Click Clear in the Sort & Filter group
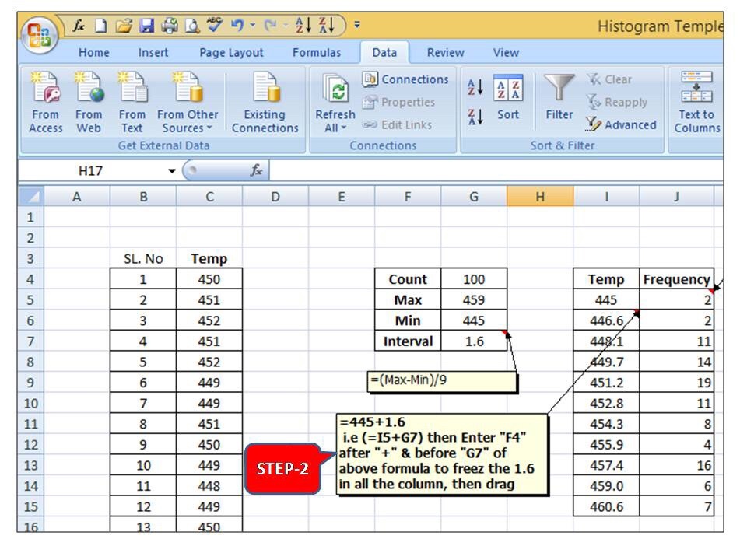Image resolution: width=747 pixels, height=560 pixels. (609, 79)
